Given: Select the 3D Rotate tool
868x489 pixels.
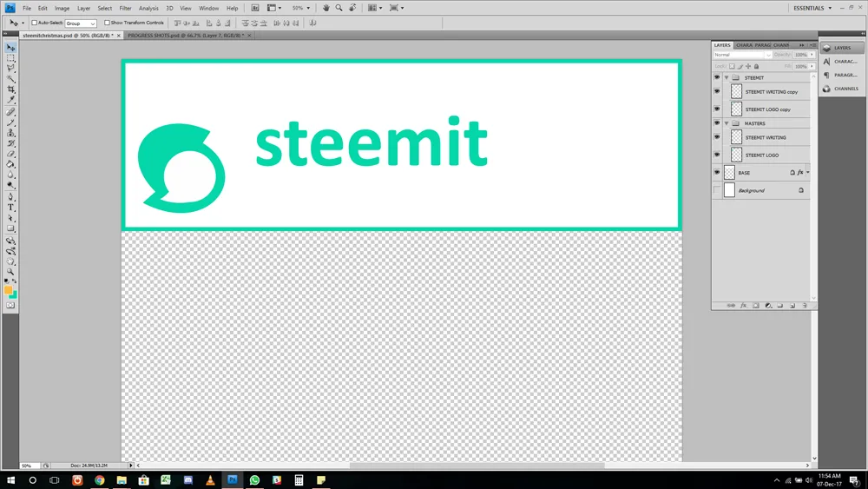Looking at the screenshot, I should pos(10,241).
